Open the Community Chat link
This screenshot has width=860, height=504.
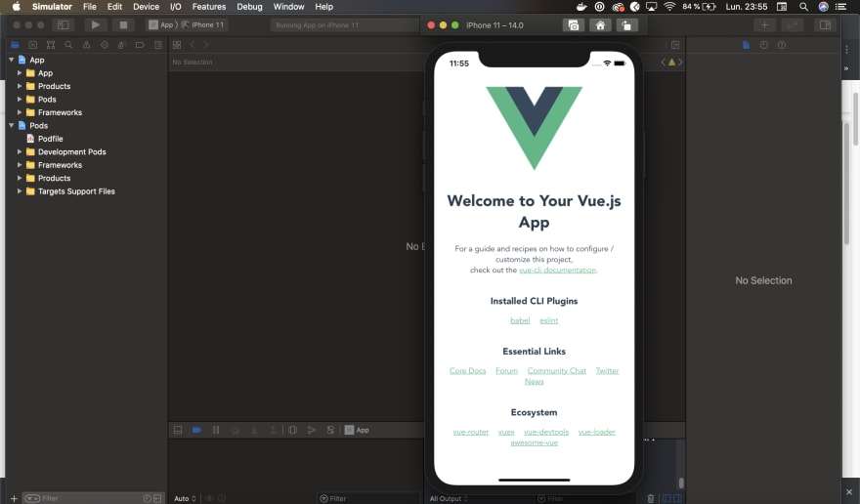pos(557,371)
